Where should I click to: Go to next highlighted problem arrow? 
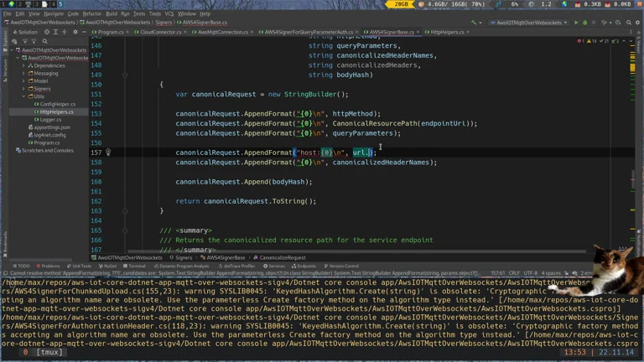(x=631, y=41)
